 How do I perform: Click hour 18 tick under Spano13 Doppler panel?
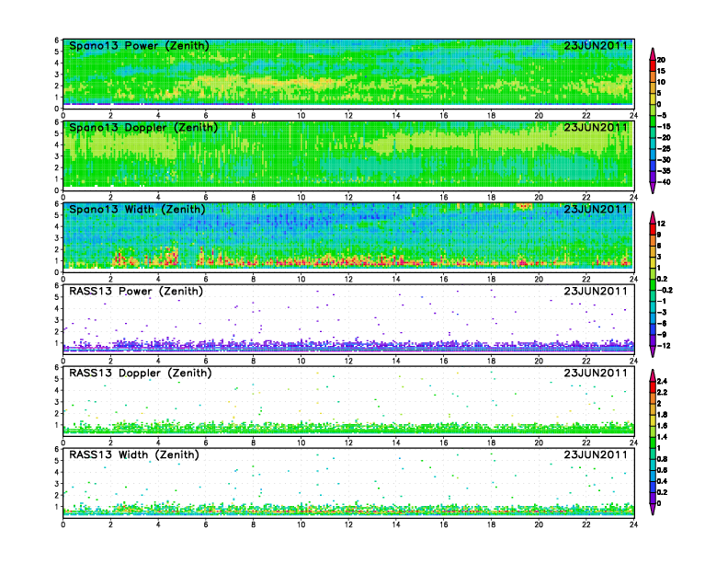pos(491,198)
